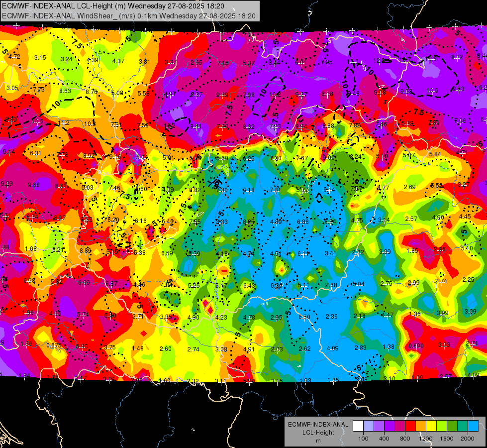Select the sky blue legend swatch
This screenshot has width=487, height=448.
(x=473, y=426)
